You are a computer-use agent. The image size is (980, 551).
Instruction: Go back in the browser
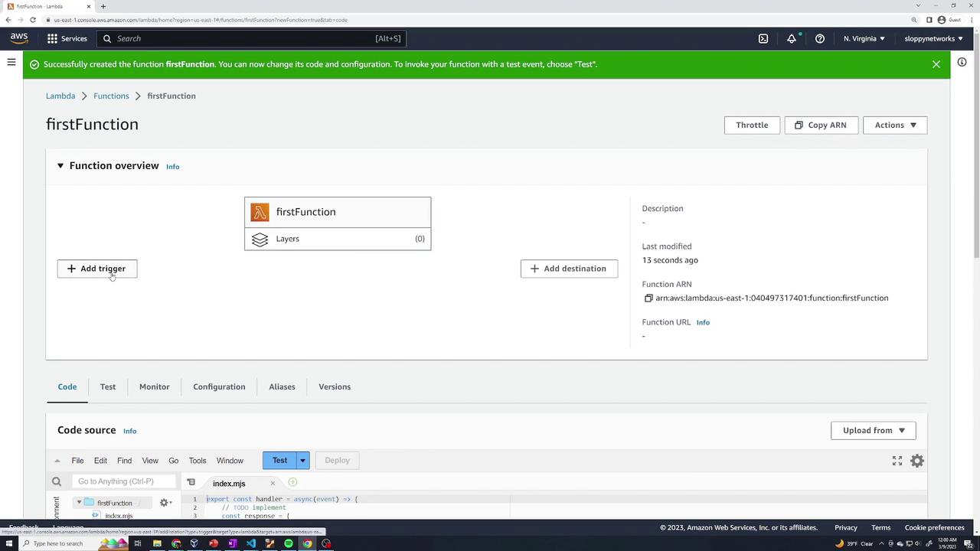pyautogui.click(x=8, y=20)
